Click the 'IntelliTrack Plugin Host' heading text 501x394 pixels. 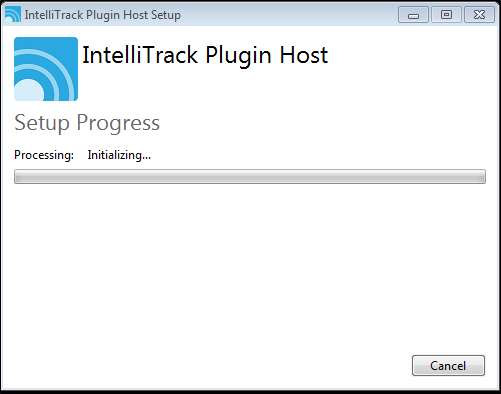click(205, 55)
